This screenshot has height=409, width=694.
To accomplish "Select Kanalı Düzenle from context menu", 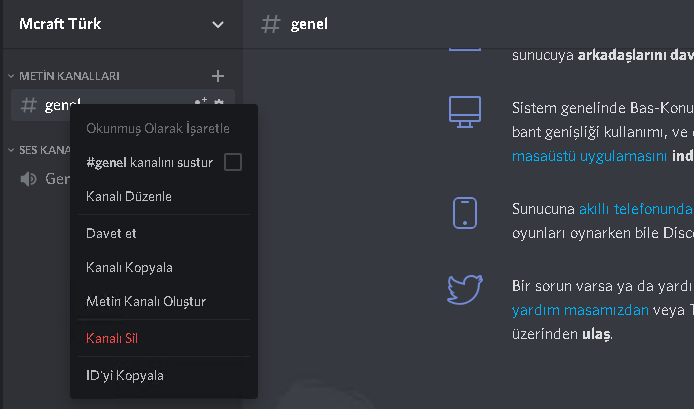I will [129, 197].
